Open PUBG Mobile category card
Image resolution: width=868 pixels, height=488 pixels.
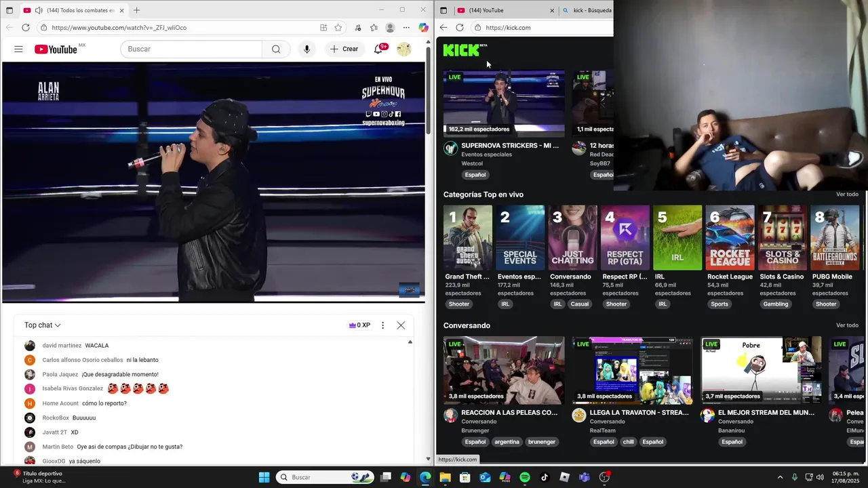835,238
